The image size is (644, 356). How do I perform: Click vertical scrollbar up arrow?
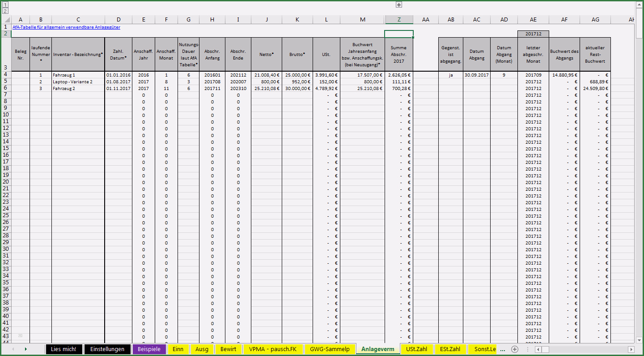(639, 4)
